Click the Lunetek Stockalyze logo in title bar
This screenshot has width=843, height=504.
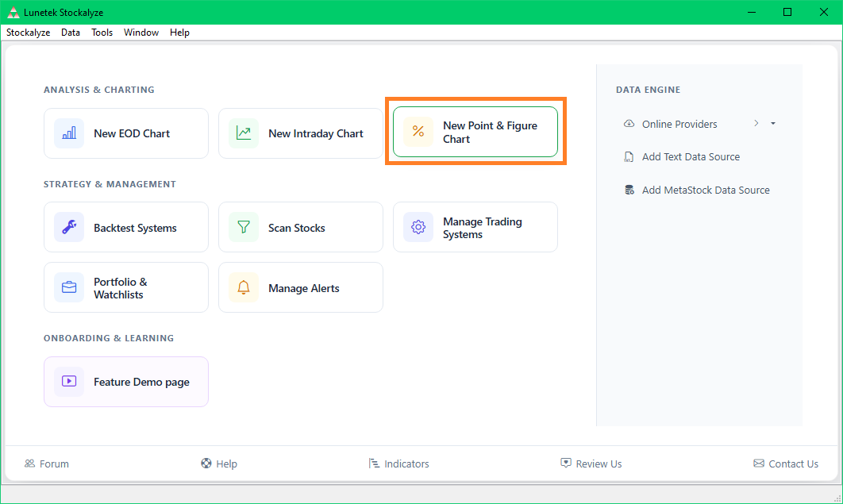(13, 13)
